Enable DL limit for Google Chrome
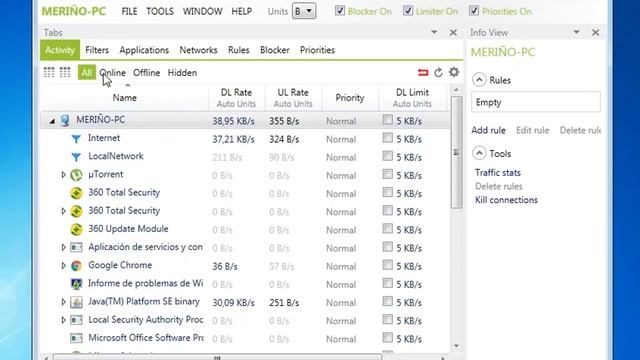This screenshot has height=360, width=640. [x=388, y=265]
